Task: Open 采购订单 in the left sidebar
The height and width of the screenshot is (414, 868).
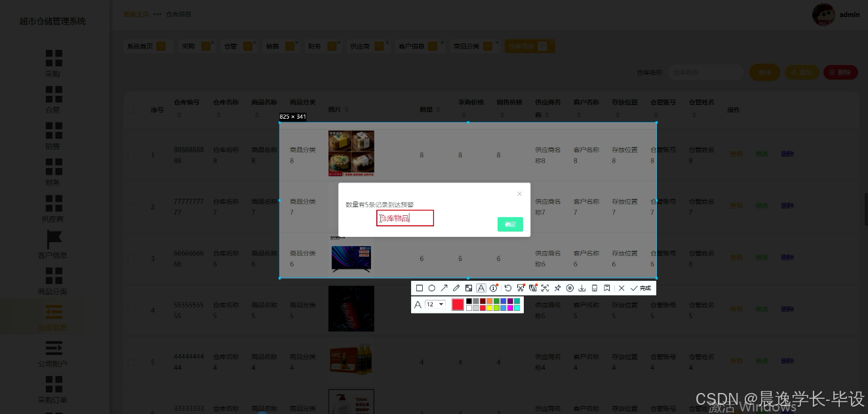Action: click(x=54, y=390)
